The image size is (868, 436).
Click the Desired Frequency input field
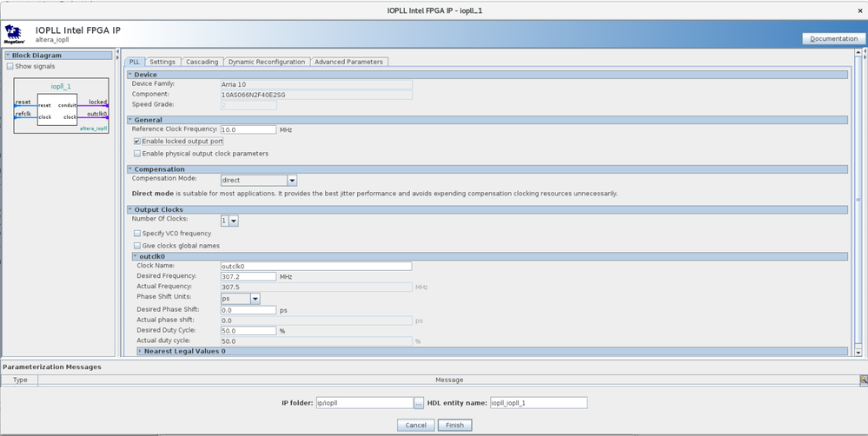pyautogui.click(x=248, y=276)
